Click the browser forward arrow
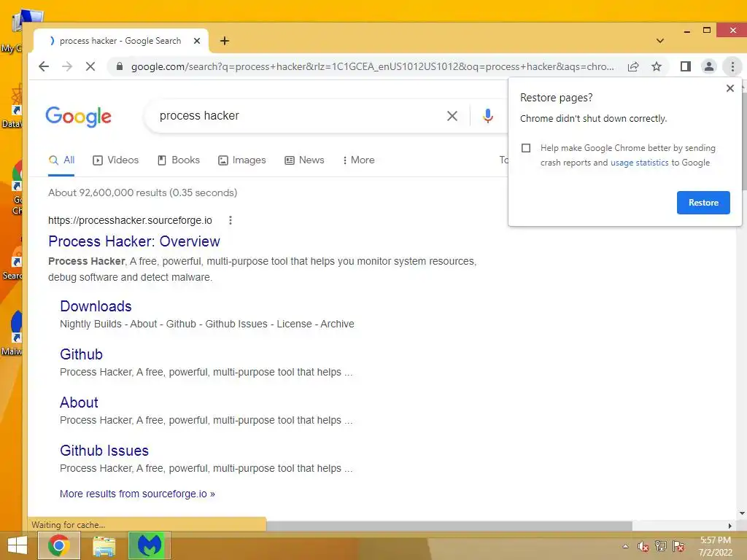Viewport: 747px width, 560px height. click(67, 66)
